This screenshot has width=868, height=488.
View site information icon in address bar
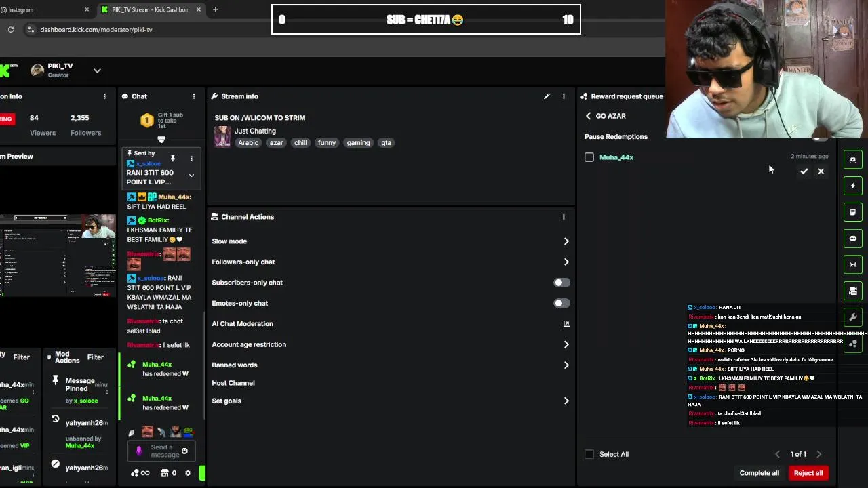(x=31, y=29)
